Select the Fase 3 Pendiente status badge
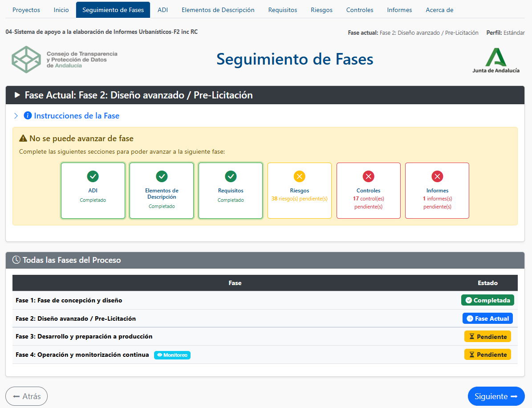The height and width of the screenshot is (408, 532). (487, 337)
